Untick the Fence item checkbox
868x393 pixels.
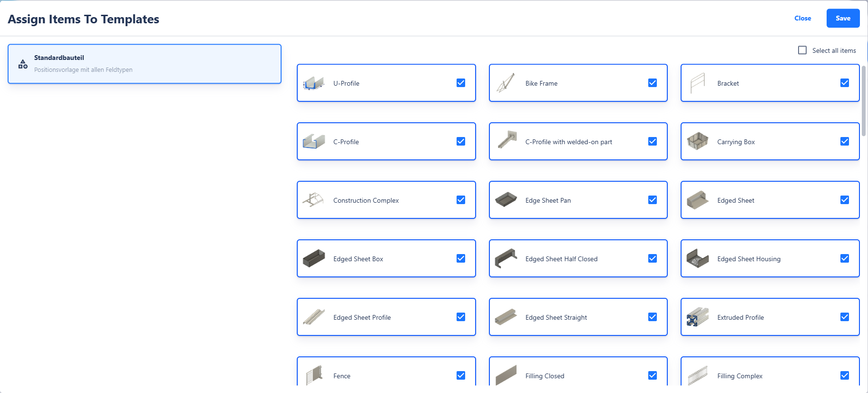pos(460,375)
